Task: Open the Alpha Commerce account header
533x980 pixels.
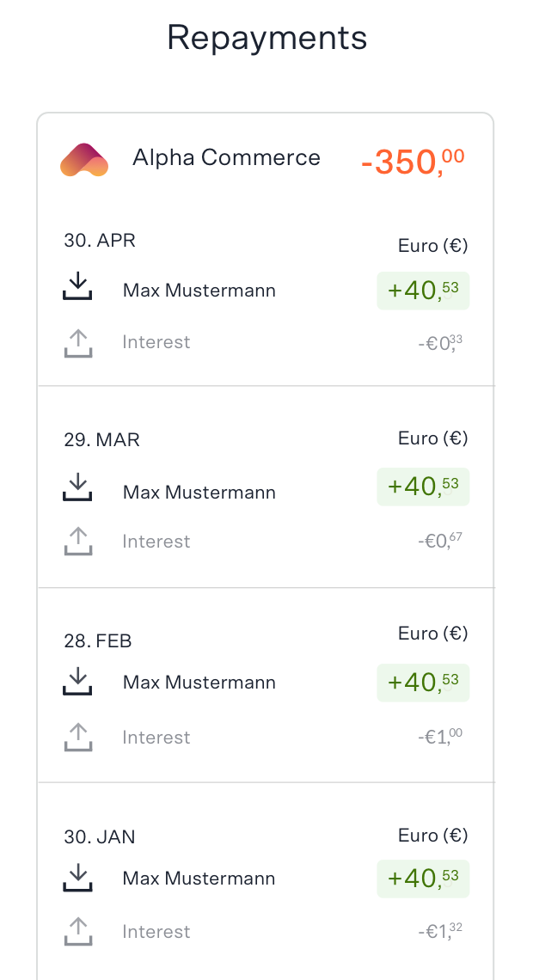Action: (227, 158)
